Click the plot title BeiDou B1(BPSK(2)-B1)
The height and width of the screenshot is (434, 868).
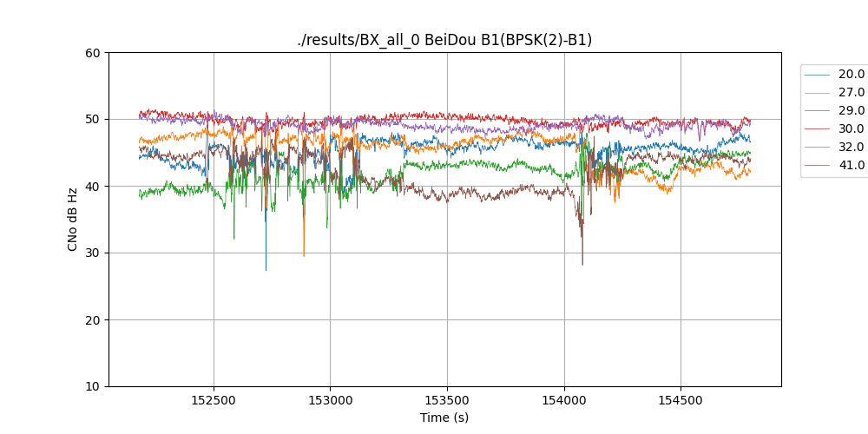pyautogui.click(x=444, y=40)
